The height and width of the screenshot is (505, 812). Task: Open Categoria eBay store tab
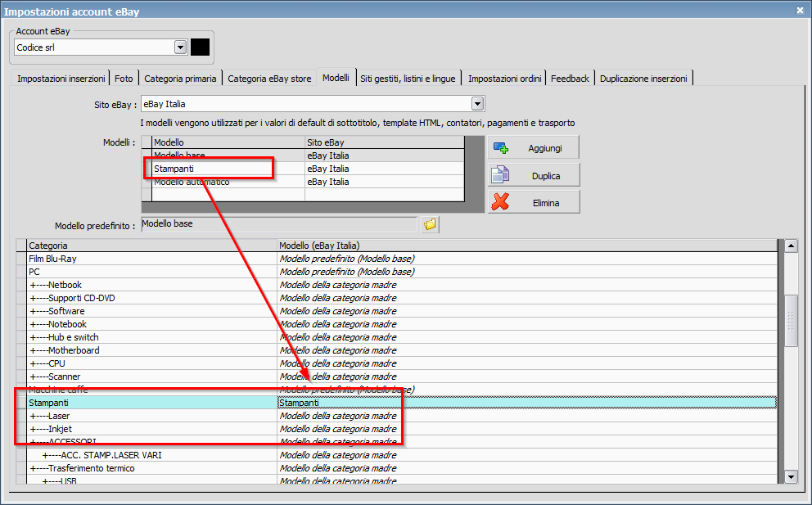[x=269, y=79]
